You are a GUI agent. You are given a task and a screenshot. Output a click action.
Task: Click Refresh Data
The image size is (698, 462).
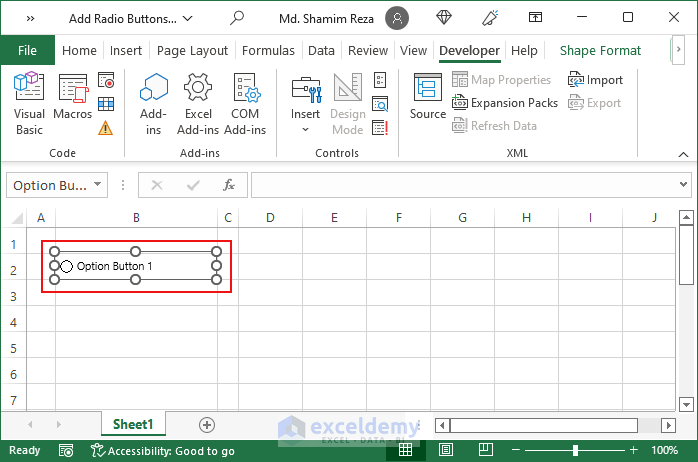[x=495, y=126]
